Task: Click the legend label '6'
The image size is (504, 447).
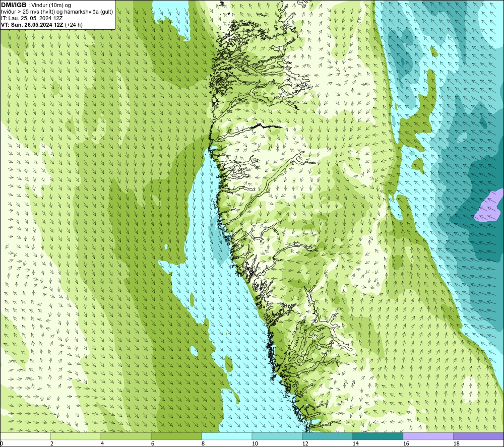Action: (x=153, y=444)
